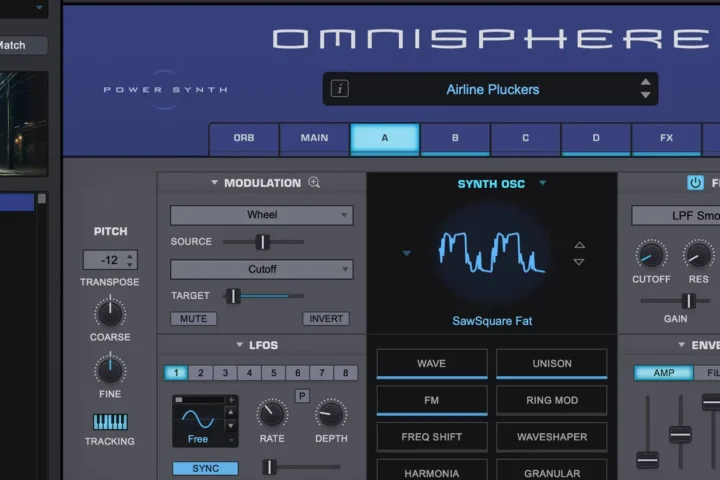Toggle LFO Sync button
Screen dimensions: 720x480
tap(205, 468)
